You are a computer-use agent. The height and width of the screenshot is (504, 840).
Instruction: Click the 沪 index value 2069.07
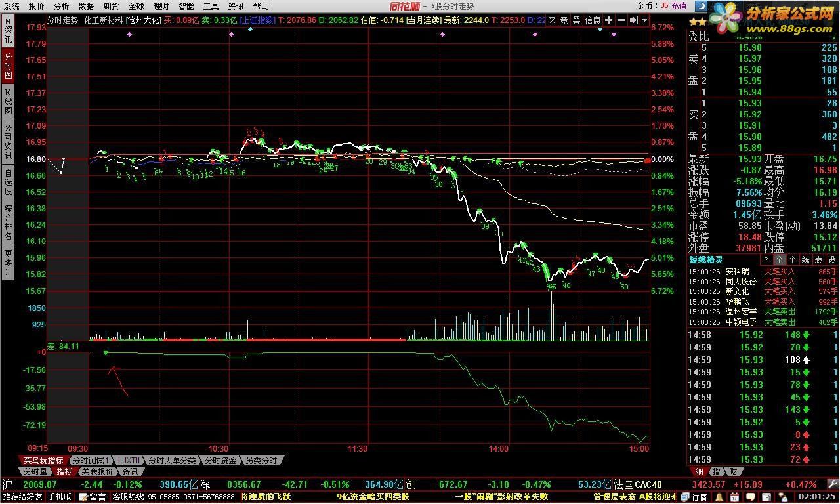click(39, 484)
